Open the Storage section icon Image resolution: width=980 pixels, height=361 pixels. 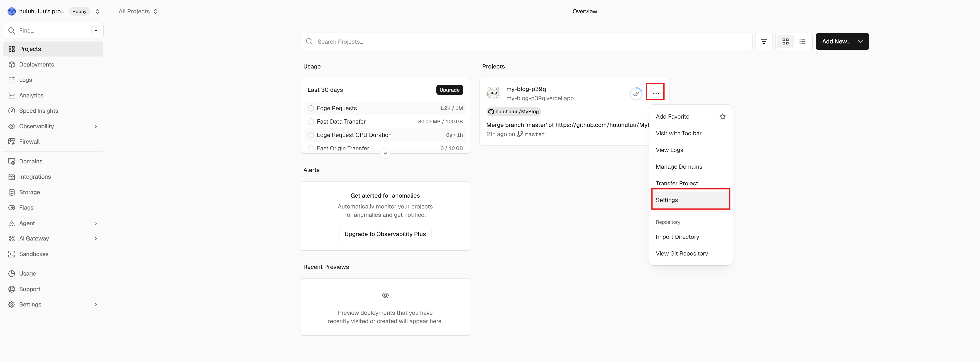tap(12, 192)
